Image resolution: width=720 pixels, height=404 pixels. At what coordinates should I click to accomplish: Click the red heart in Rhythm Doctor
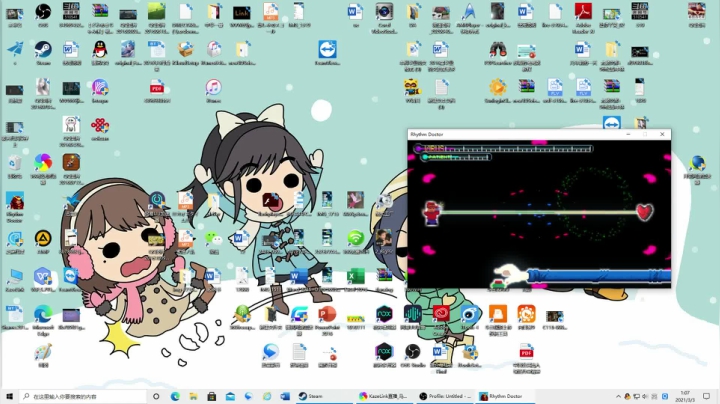(645, 212)
